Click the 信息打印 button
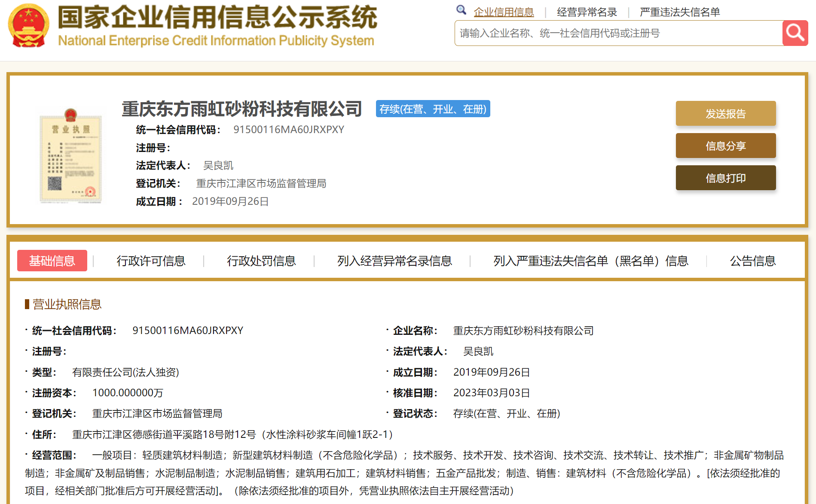The width and height of the screenshot is (816, 504). pyautogui.click(x=726, y=178)
